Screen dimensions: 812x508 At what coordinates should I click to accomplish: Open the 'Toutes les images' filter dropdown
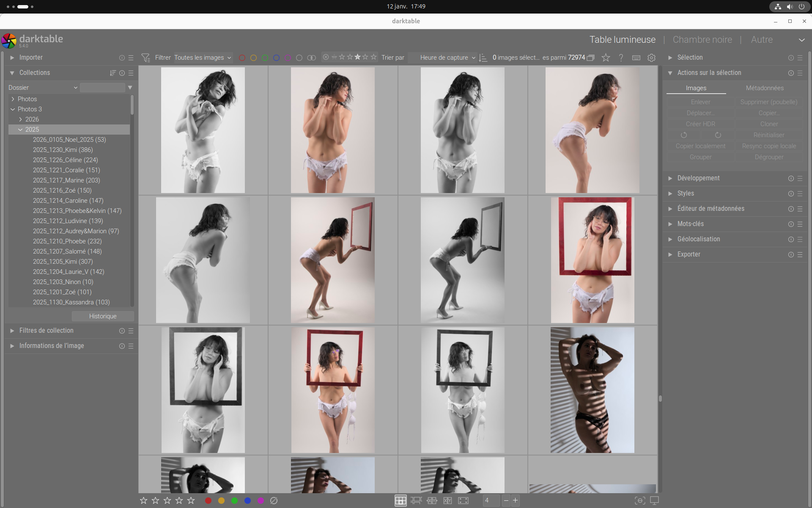click(203, 58)
